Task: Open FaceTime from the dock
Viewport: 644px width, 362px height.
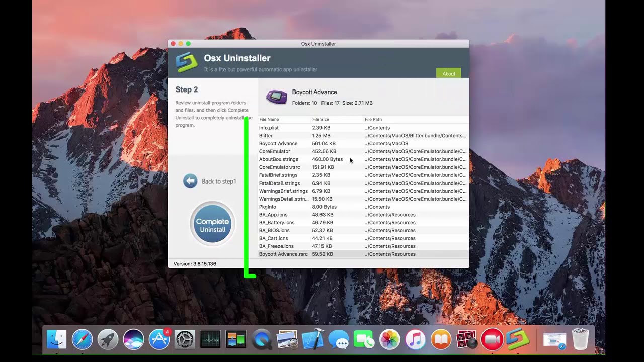Action: coord(364,339)
